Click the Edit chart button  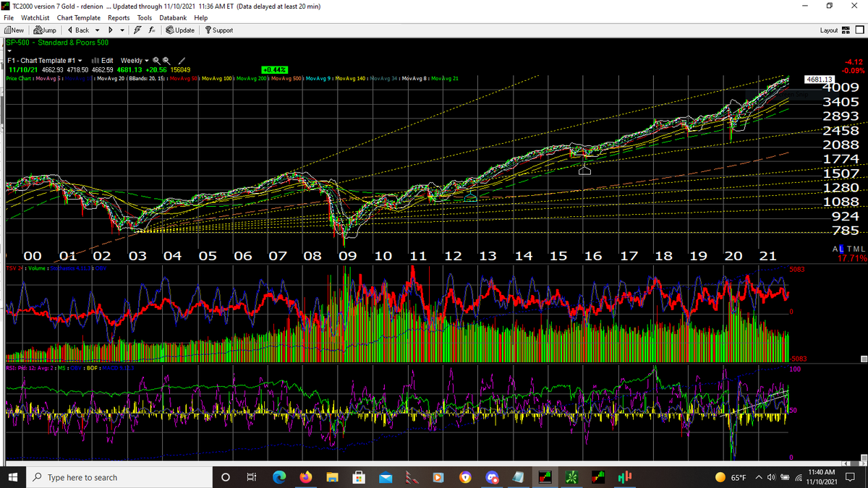pyautogui.click(x=103, y=60)
